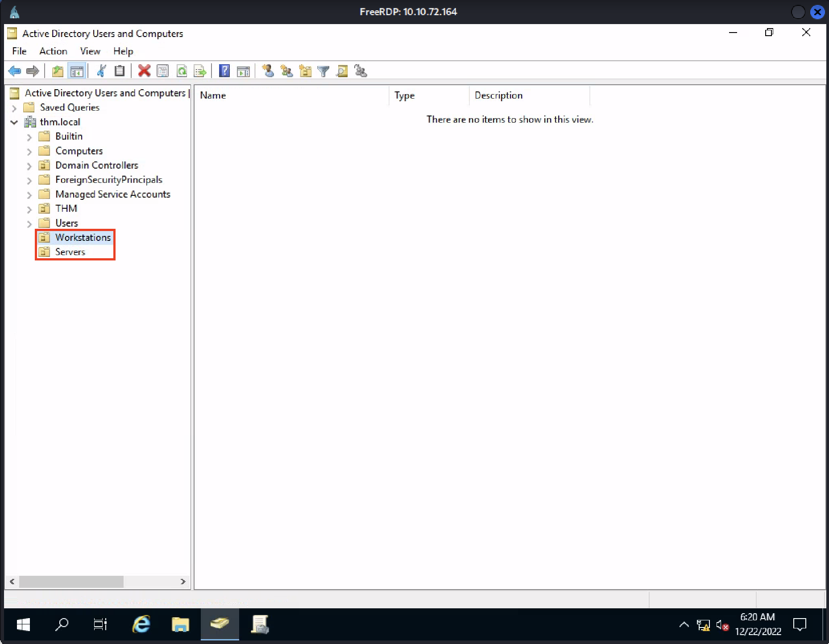Click Add to group toolbar icon
The height and width of the screenshot is (644, 829).
click(x=361, y=71)
